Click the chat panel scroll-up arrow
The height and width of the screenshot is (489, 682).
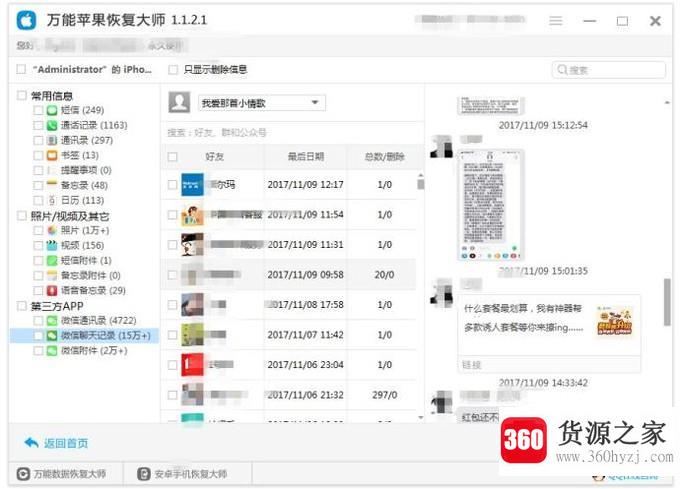tap(667, 102)
